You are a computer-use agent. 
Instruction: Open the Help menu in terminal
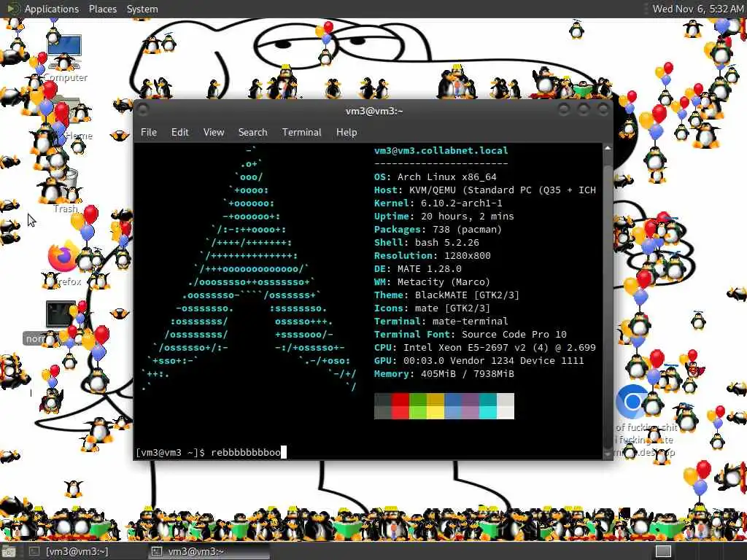347,133
